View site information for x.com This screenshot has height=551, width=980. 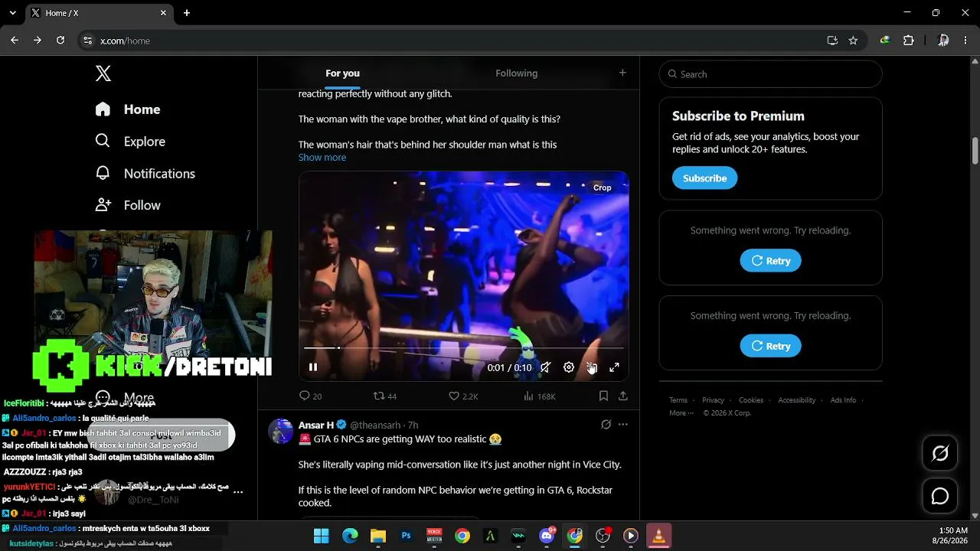point(87,41)
